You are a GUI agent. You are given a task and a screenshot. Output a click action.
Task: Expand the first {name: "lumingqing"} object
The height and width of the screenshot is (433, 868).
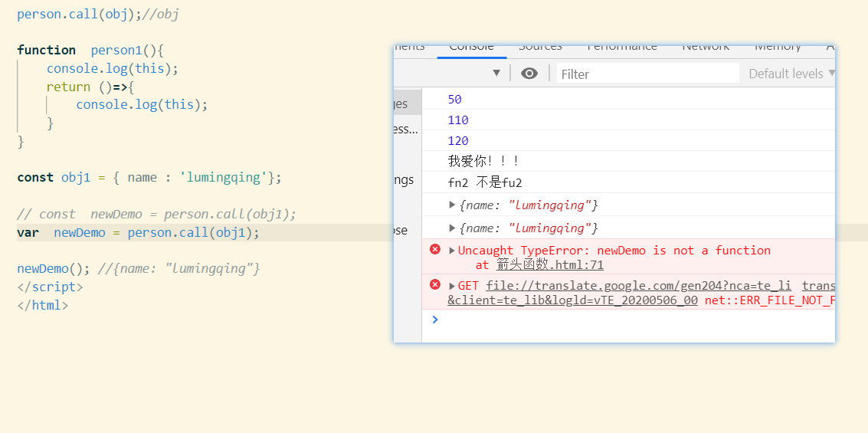coord(452,205)
